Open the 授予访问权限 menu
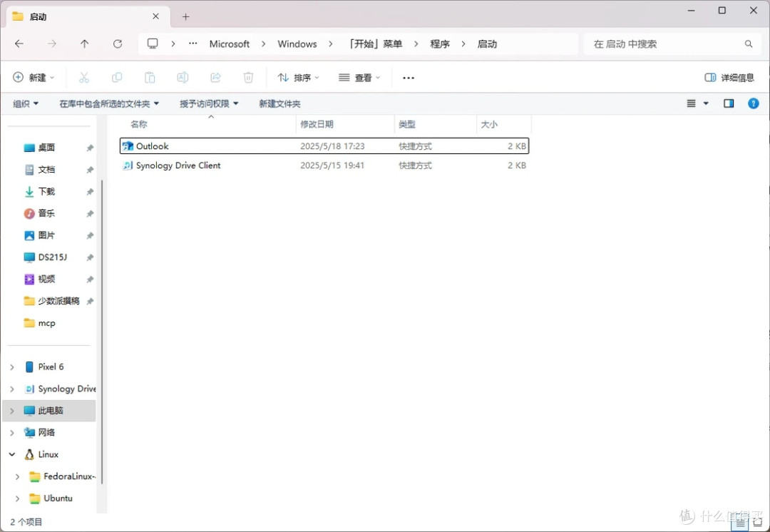Viewport: 770px width, 532px height. [209, 104]
